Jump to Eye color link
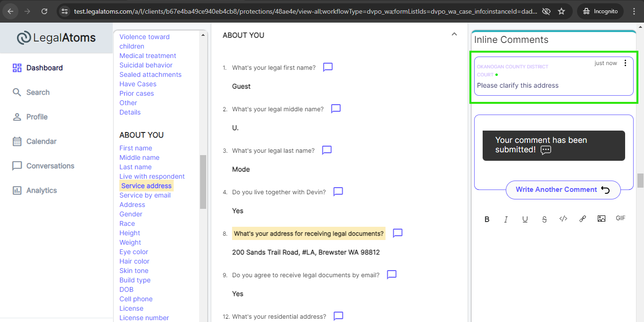The image size is (644, 322). pos(134,252)
